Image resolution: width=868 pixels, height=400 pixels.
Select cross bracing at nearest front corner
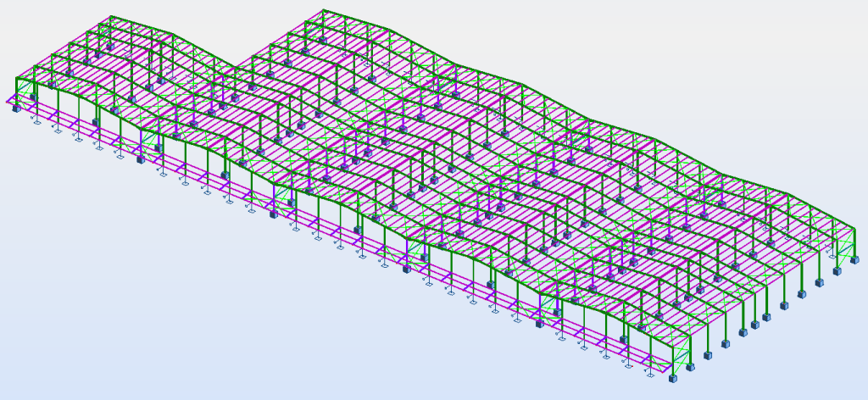pos(680,354)
